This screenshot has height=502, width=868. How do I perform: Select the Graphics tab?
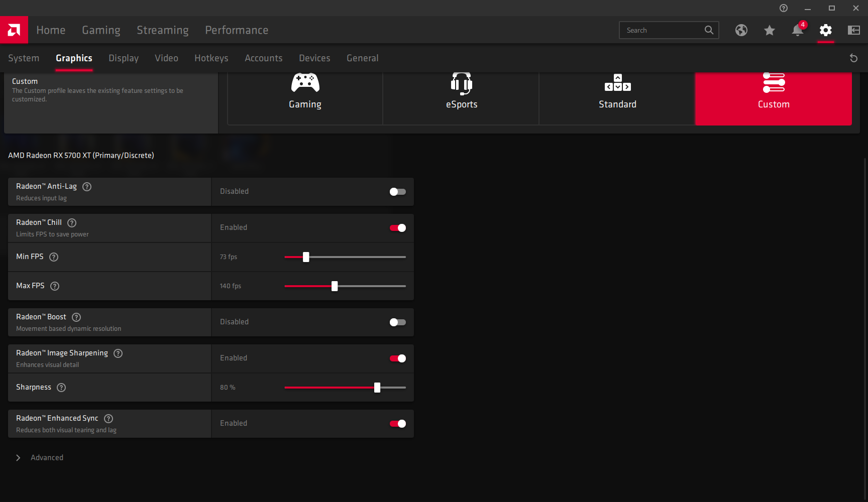[74, 58]
